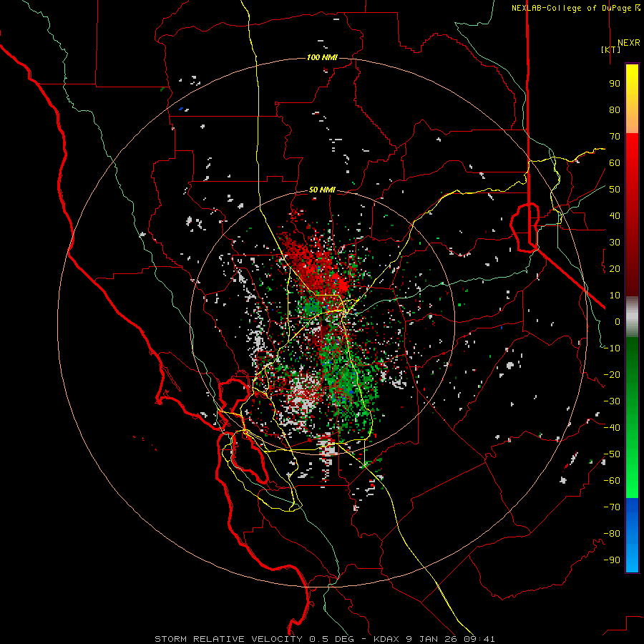The image size is (644, 644).
Task: Click the -10 value on velocity scale
Action: tap(612, 348)
